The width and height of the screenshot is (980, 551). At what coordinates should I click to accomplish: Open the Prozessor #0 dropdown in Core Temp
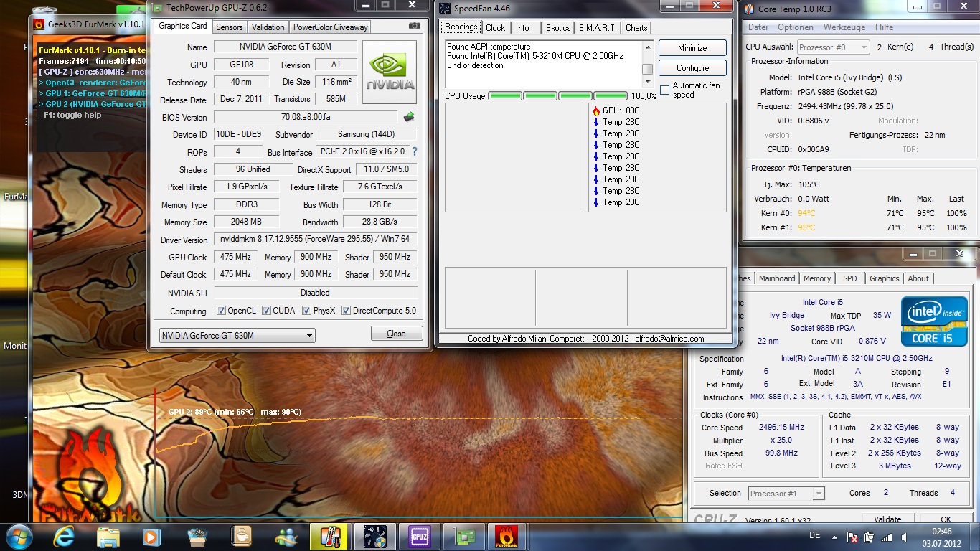(832, 47)
